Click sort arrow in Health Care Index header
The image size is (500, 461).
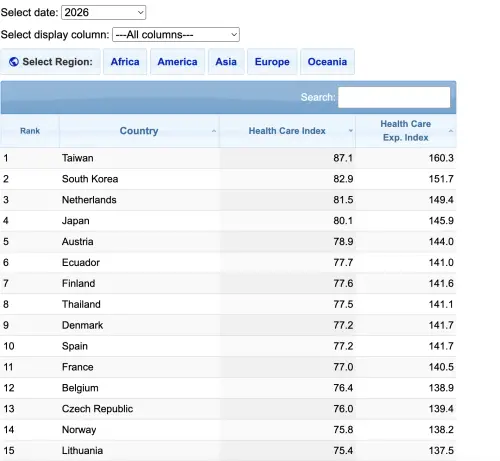pyautogui.click(x=351, y=131)
